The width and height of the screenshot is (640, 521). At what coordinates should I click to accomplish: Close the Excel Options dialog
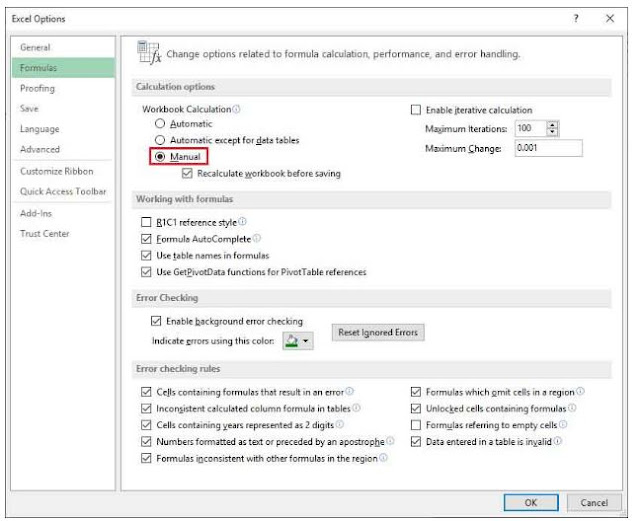click(610, 18)
